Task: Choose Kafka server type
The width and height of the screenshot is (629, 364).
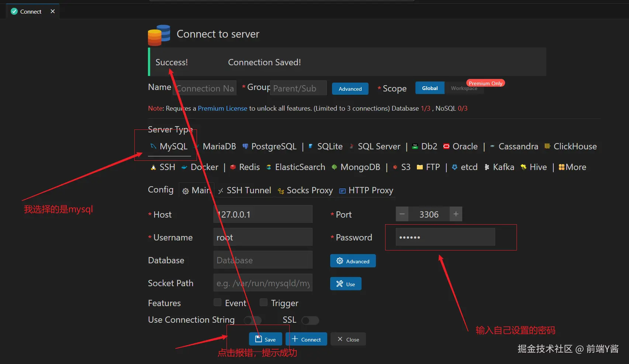Action: click(499, 167)
